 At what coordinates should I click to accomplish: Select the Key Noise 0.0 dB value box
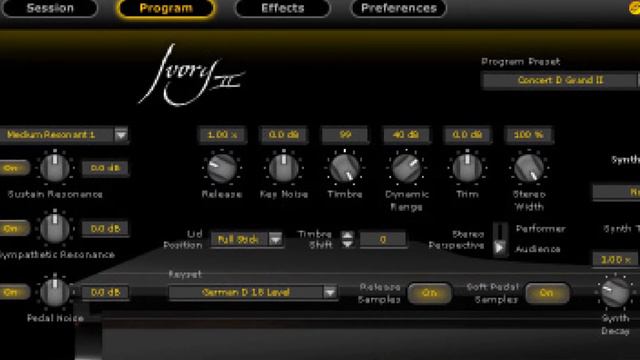[284, 135]
